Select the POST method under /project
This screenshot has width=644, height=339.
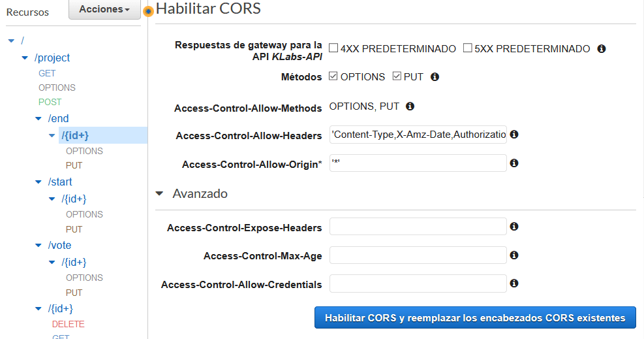click(x=50, y=102)
